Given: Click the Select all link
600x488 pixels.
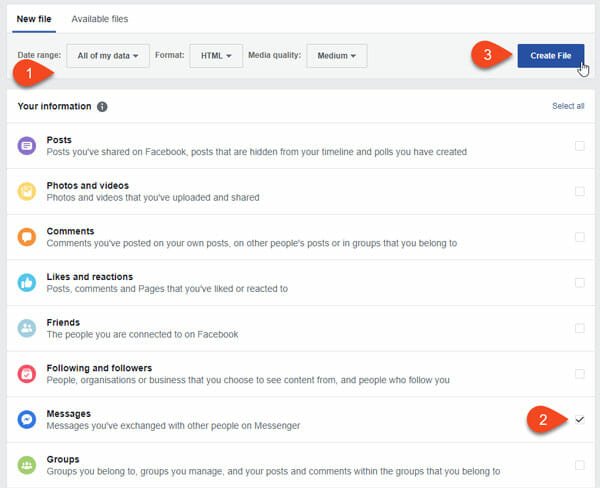Looking at the screenshot, I should [x=568, y=106].
